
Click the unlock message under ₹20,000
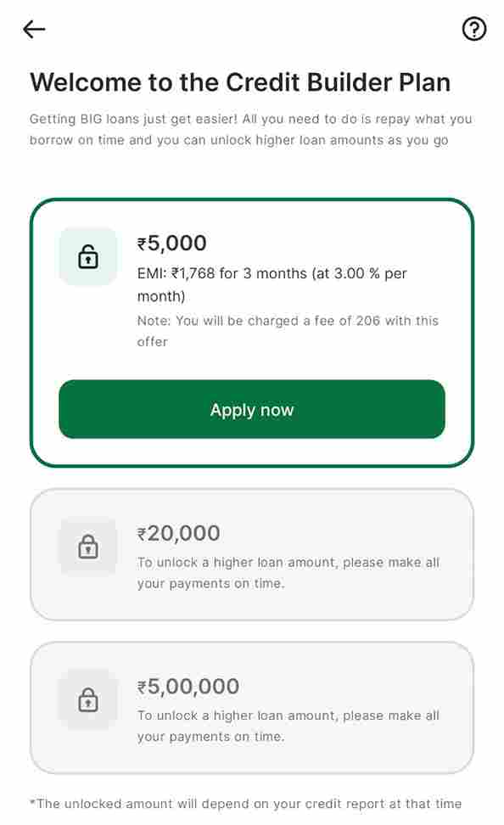tap(288, 573)
